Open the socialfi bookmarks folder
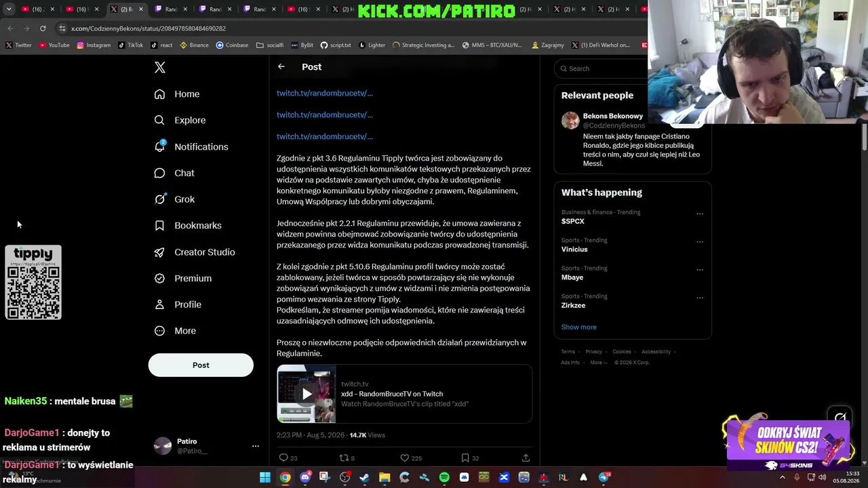This screenshot has height=488, width=868. click(x=270, y=45)
